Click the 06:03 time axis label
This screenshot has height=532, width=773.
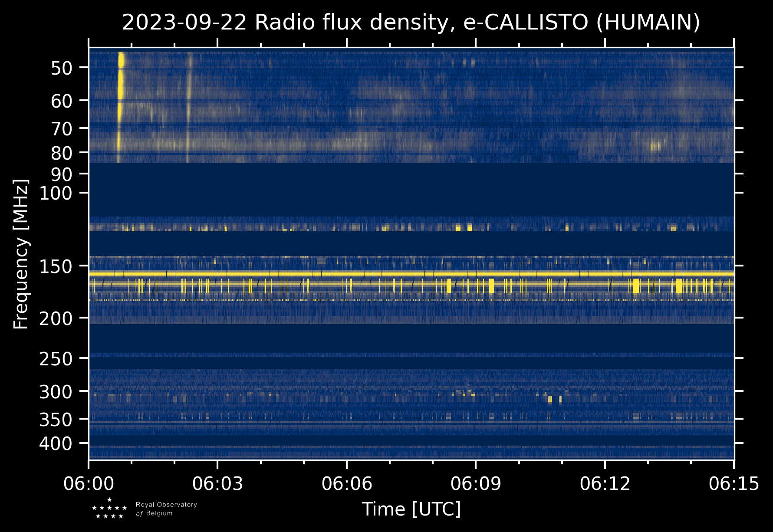point(217,483)
